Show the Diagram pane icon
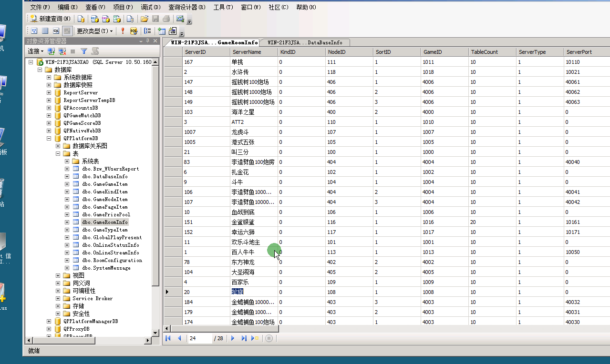This screenshot has height=364, width=610. (x=34, y=30)
